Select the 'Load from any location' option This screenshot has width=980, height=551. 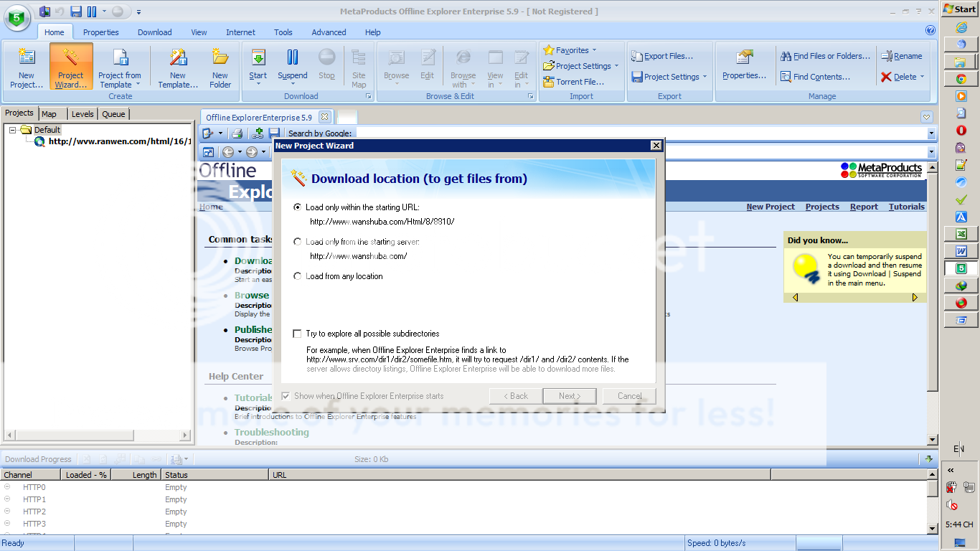pos(298,276)
